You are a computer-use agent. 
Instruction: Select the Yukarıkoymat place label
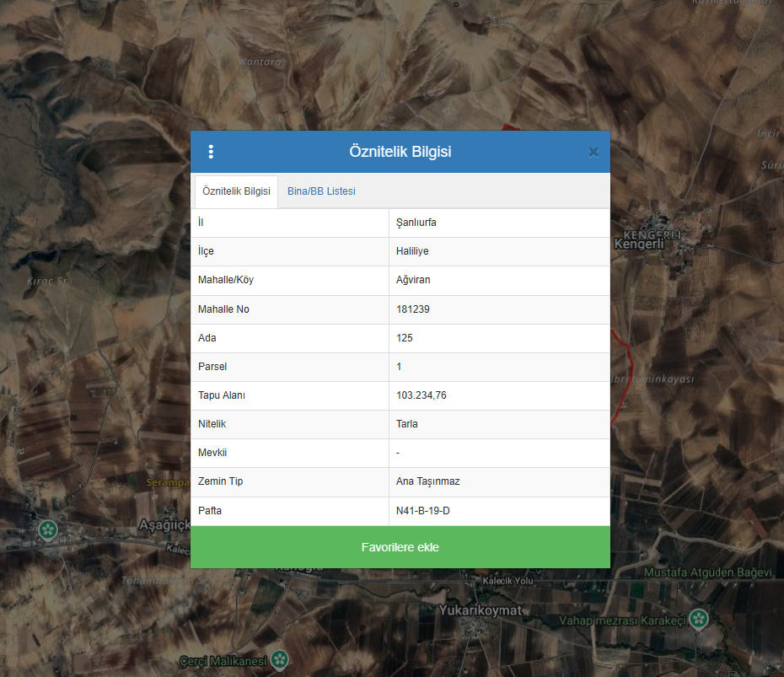[481, 610]
